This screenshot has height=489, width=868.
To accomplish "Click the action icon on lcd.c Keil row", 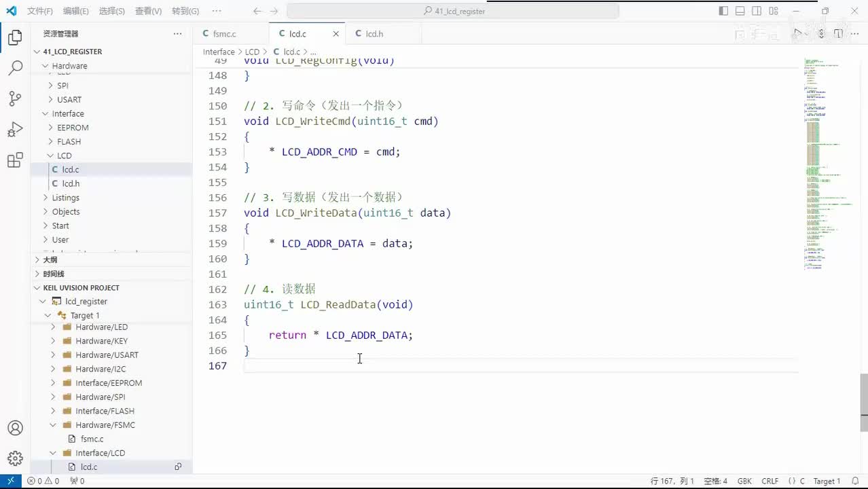I will 178,467.
